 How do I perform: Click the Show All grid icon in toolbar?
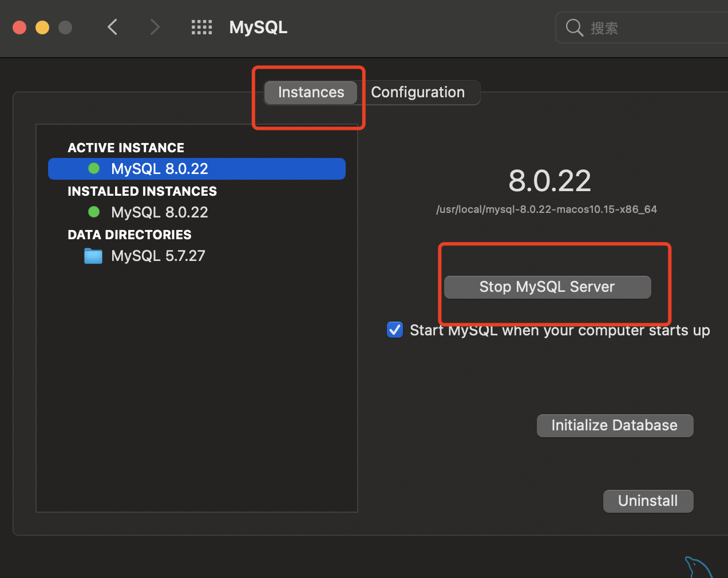201,27
